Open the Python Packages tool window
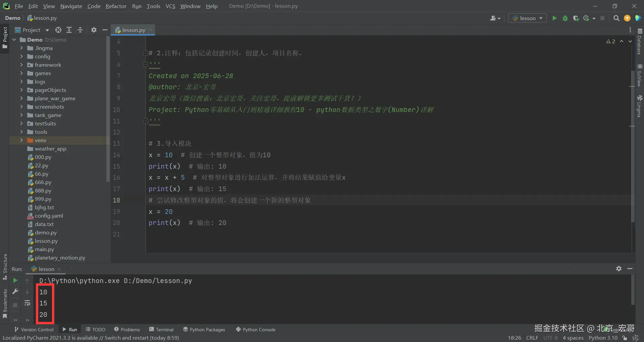The width and height of the screenshot is (644, 342). point(204,330)
